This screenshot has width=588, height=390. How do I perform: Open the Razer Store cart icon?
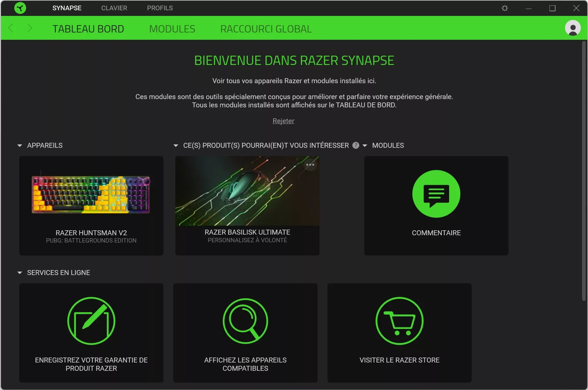click(x=399, y=321)
